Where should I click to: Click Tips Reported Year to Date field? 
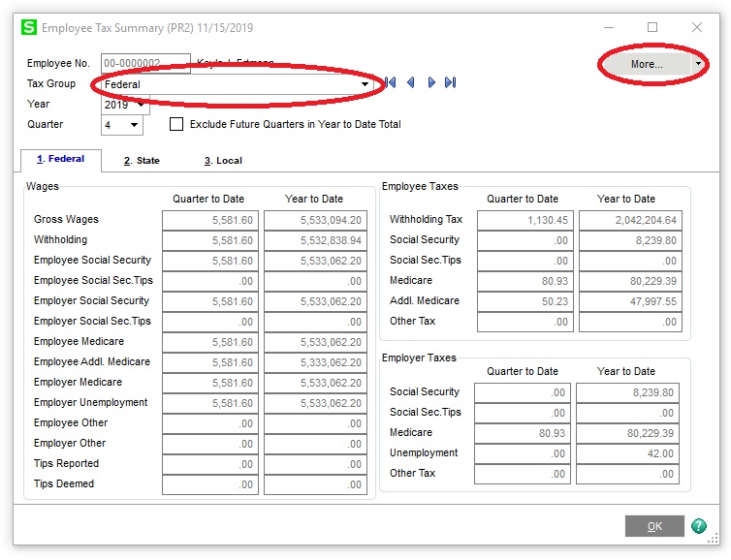click(x=316, y=464)
